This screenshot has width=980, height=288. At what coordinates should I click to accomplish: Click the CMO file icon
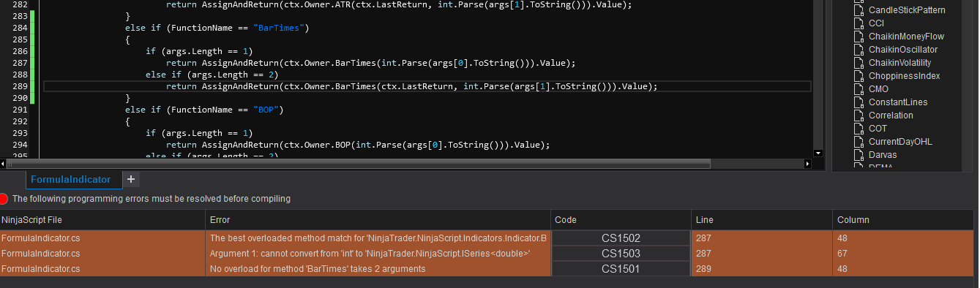pyautogui.click(x=859, y=89)
